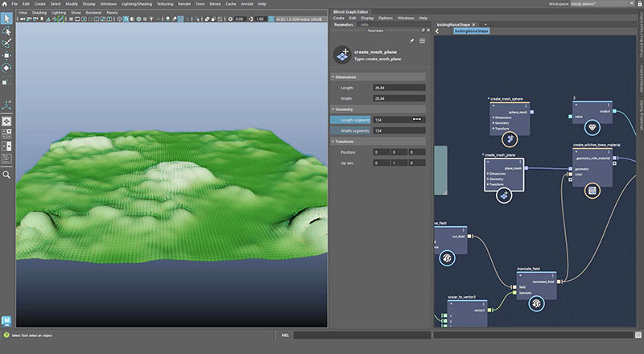Collapse the create_mesh_plane node arrow
Screen dimensions: 644x354
[488, 162]
